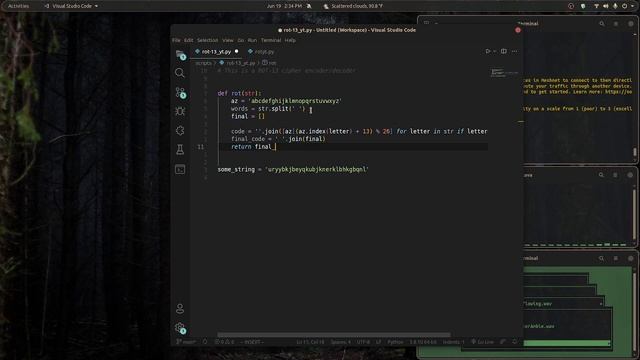Viewport: 640px width, 360px height.
Task: Open the Manage gear icon
Action: 180,328
